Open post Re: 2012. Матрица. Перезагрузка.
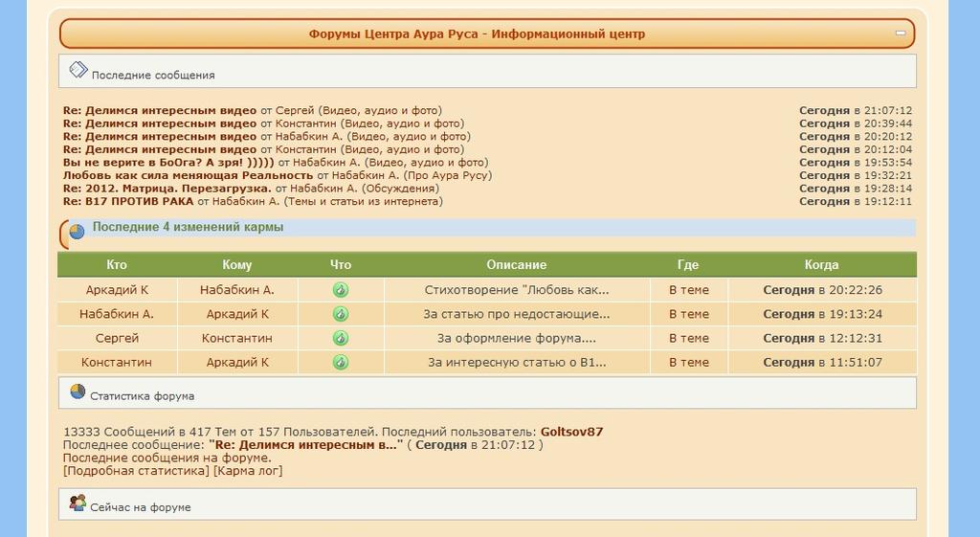This screenshot has width=980, height=537. (167, 189)
